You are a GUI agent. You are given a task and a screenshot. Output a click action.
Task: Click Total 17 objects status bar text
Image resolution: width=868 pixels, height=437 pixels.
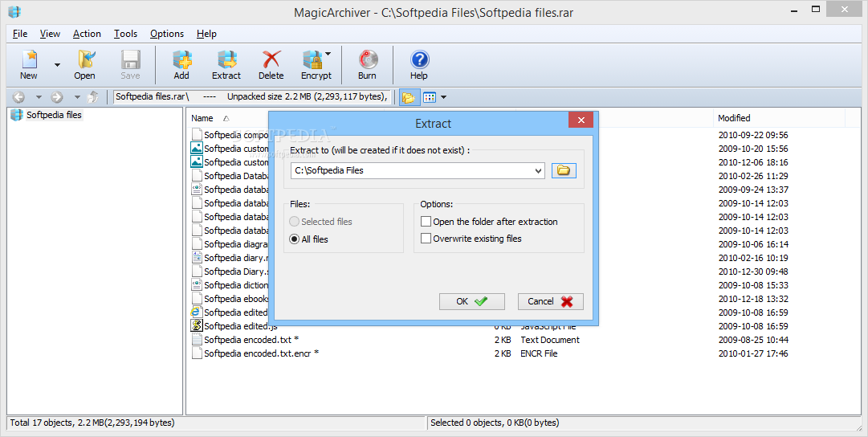click(92, 423)
